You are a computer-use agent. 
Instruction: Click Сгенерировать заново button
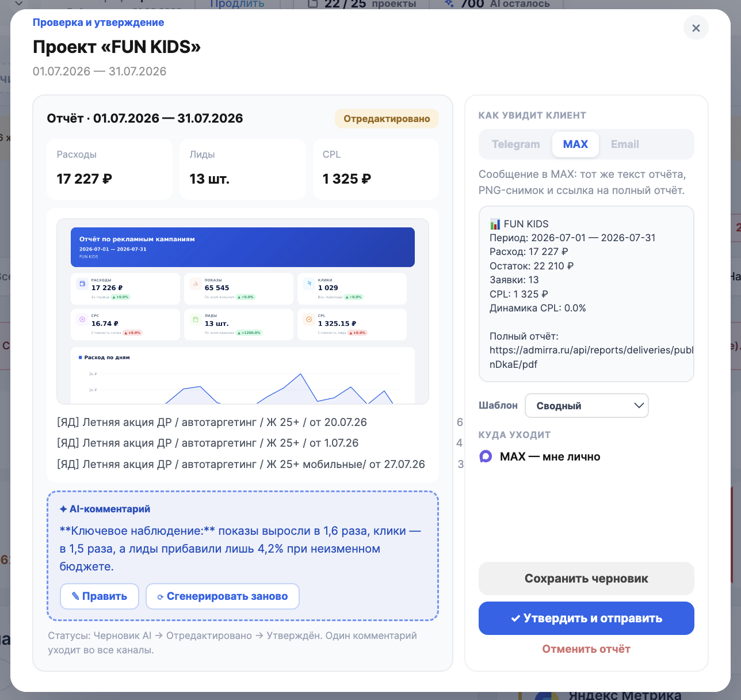pos(223,596)
